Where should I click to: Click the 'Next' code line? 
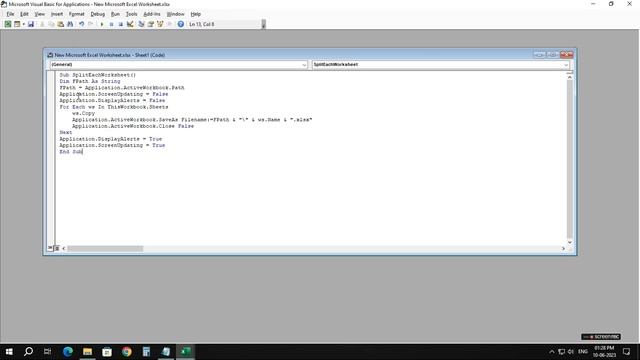66,132
